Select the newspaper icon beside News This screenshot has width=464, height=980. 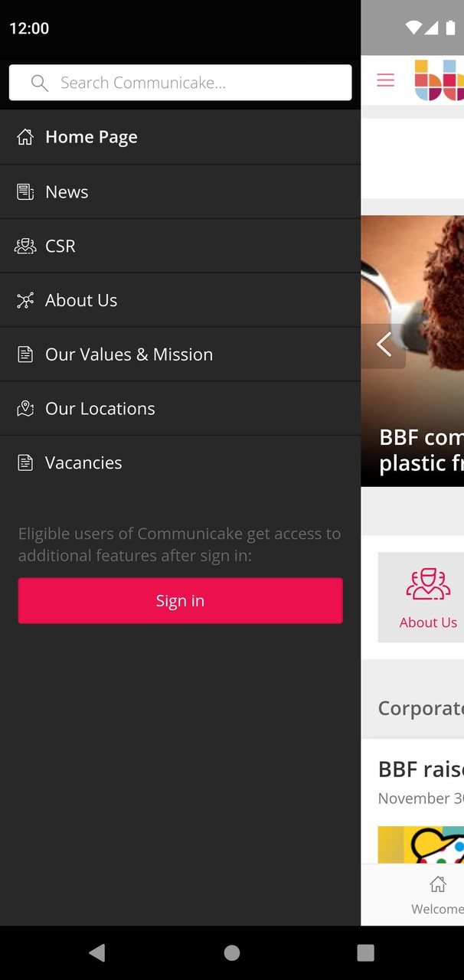tap(25, 191)
